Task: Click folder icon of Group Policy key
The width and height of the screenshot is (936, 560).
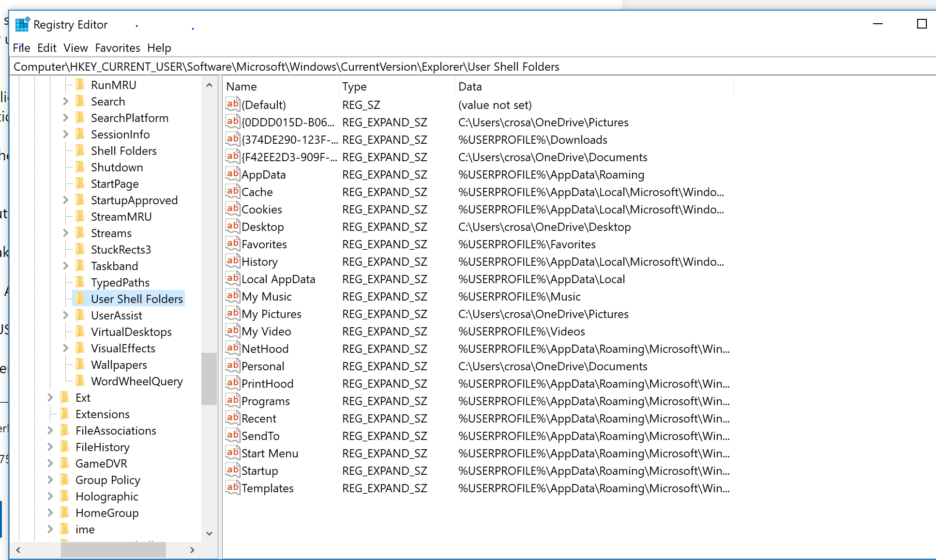Action: pyautogui.click(x=65, y=480)
